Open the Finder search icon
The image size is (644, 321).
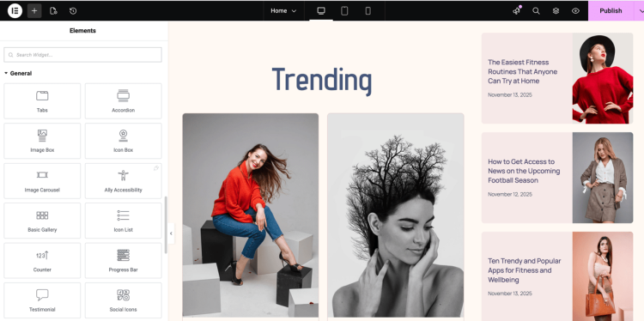point(536,10)
